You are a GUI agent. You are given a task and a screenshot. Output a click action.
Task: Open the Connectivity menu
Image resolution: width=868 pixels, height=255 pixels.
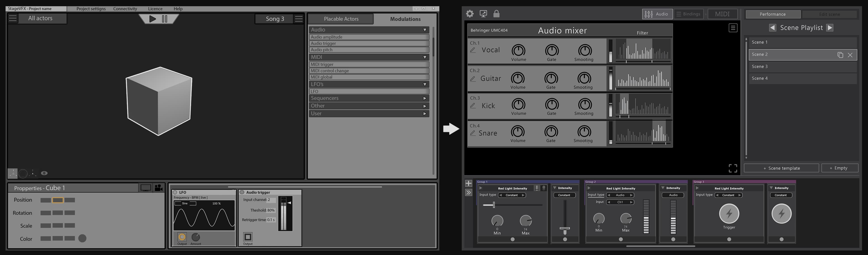tap(125, 9)
